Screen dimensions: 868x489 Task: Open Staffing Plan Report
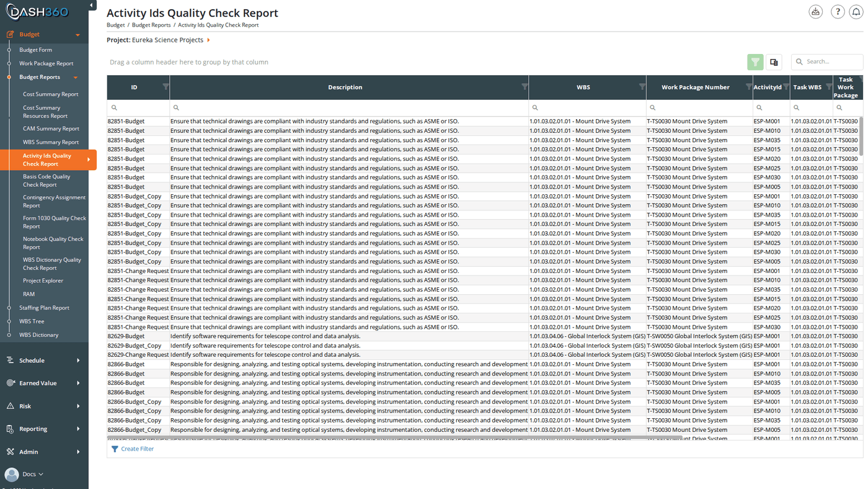point(44,308)
